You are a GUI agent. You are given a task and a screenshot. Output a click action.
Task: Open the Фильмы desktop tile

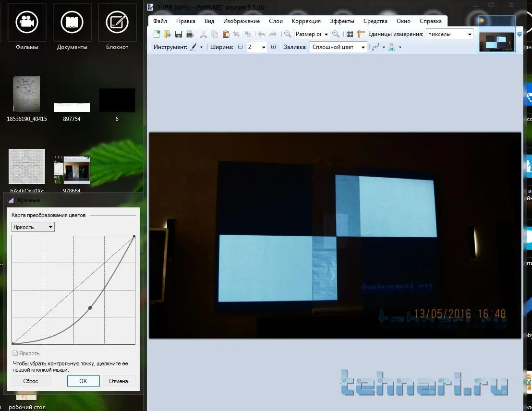(x=27, y=27)
